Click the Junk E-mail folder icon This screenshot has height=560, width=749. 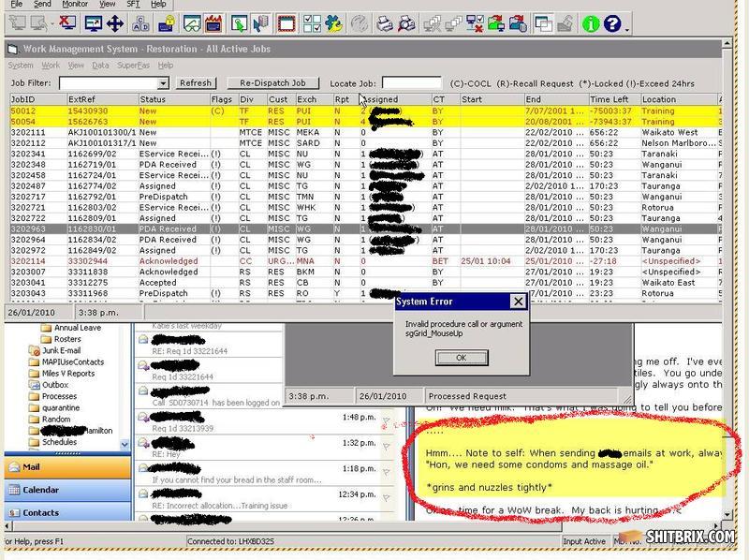coord(34,351)
